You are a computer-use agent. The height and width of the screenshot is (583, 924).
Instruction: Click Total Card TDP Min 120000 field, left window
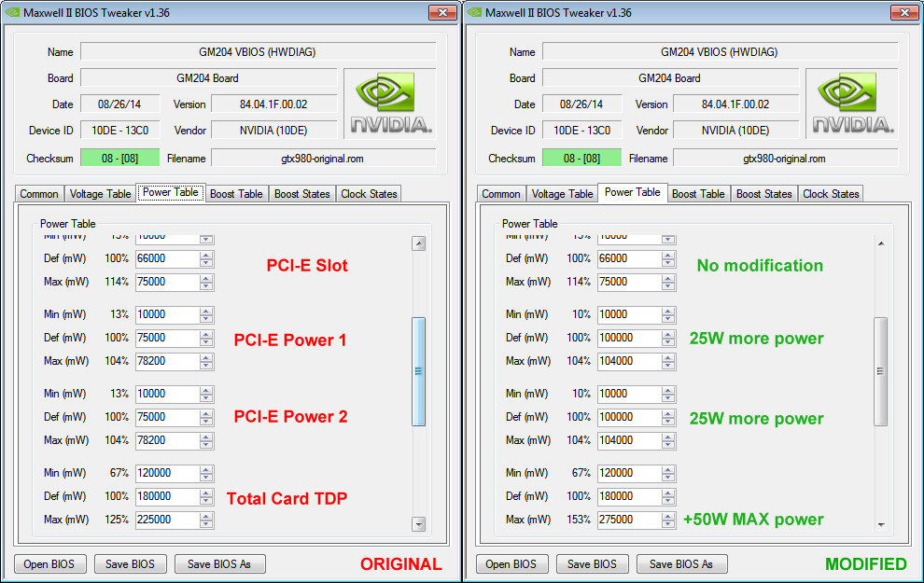167,473
